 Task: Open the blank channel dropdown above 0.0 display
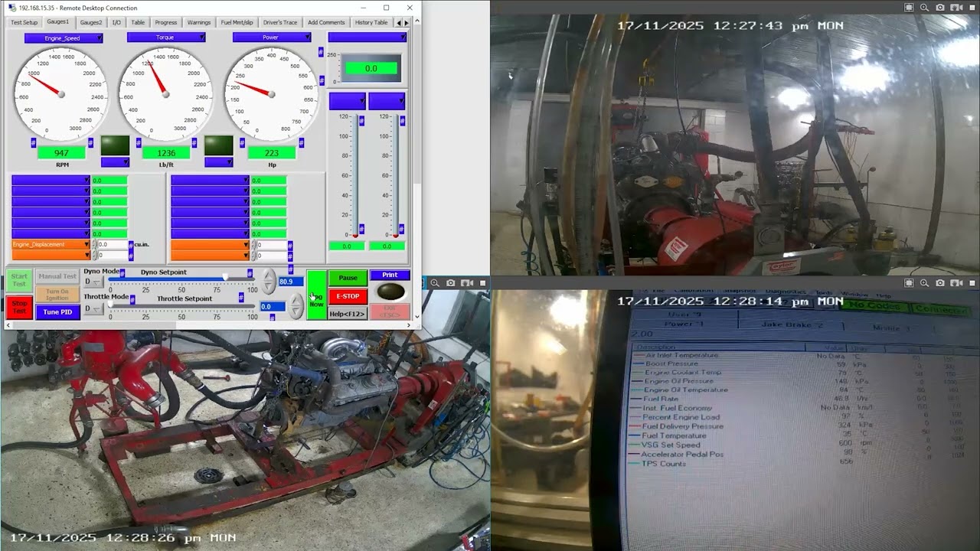pos(367,37)
